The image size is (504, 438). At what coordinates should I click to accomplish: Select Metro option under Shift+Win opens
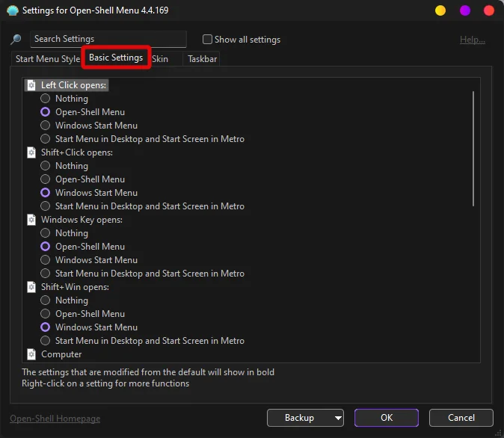[46, 341]
